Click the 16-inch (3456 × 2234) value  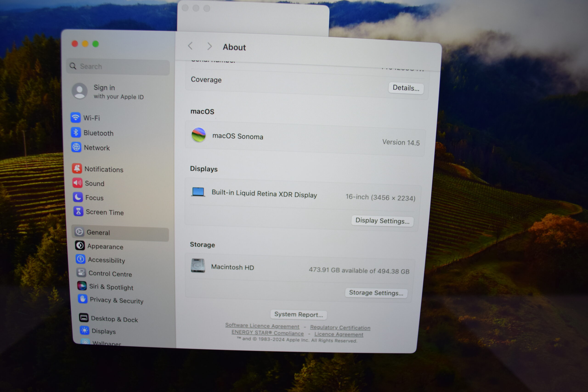click(x=381, y=197)
